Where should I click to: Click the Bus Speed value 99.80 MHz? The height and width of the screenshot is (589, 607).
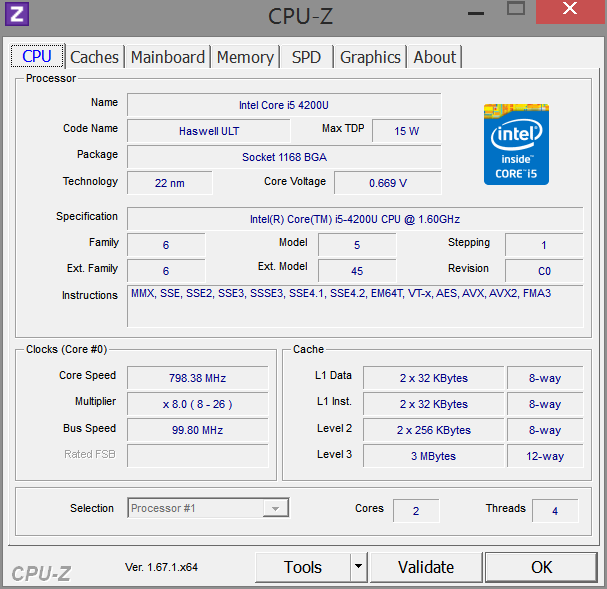[x=197, y=430]
